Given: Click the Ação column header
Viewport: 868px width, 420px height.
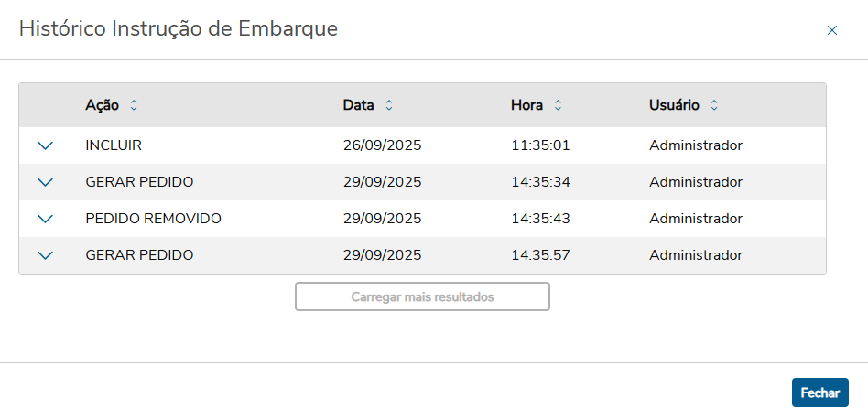Looking at the screenshot, I should click(102, 105).
